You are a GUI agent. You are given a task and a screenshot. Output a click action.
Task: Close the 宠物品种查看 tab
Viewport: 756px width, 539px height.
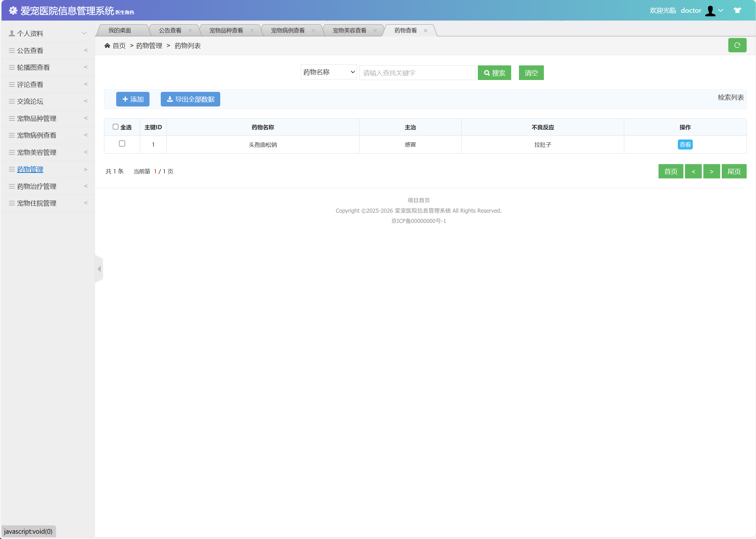(252, 31)
